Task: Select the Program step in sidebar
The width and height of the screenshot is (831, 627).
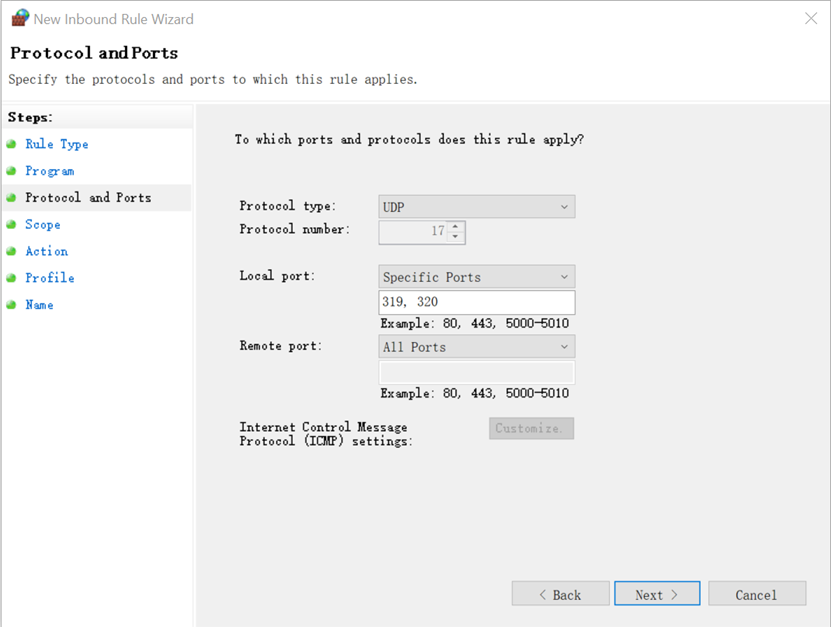Action: (x=50, y=171)
